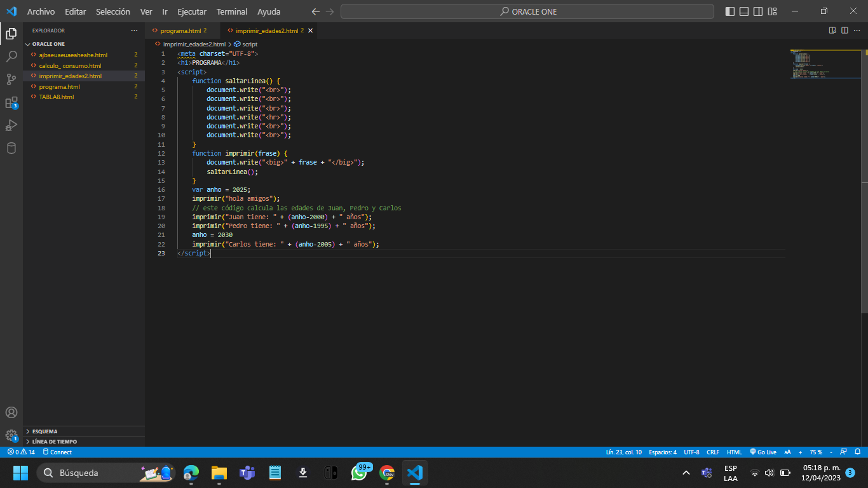Go to line via Lín. 23, col. 10
The image size is (868, 488).
[x=624, y=452]
